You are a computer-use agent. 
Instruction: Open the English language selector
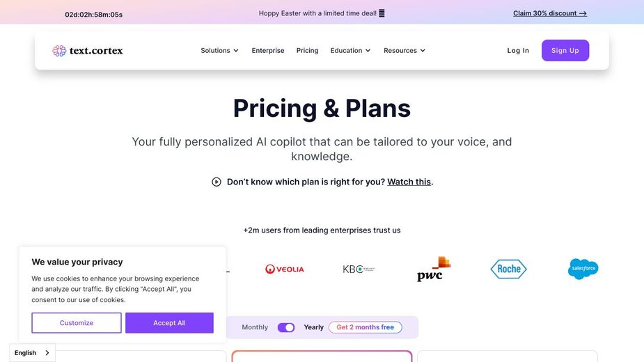point(32,353)
